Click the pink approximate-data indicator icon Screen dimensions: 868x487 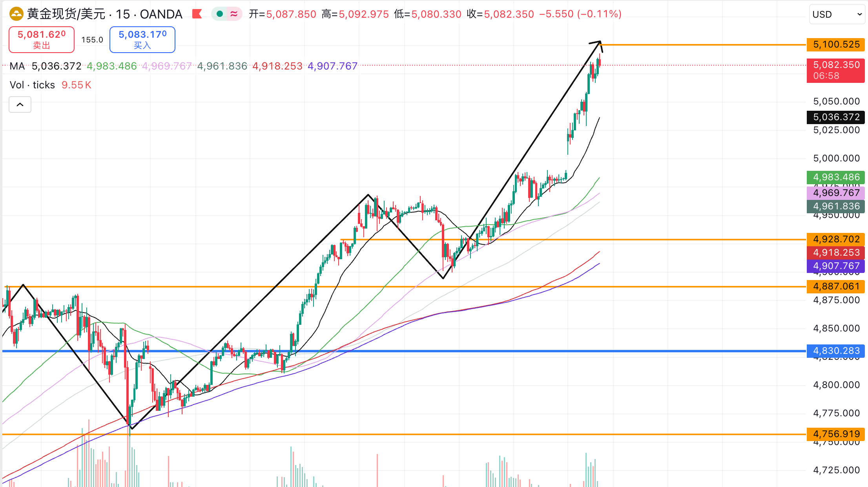click(234, 14)
